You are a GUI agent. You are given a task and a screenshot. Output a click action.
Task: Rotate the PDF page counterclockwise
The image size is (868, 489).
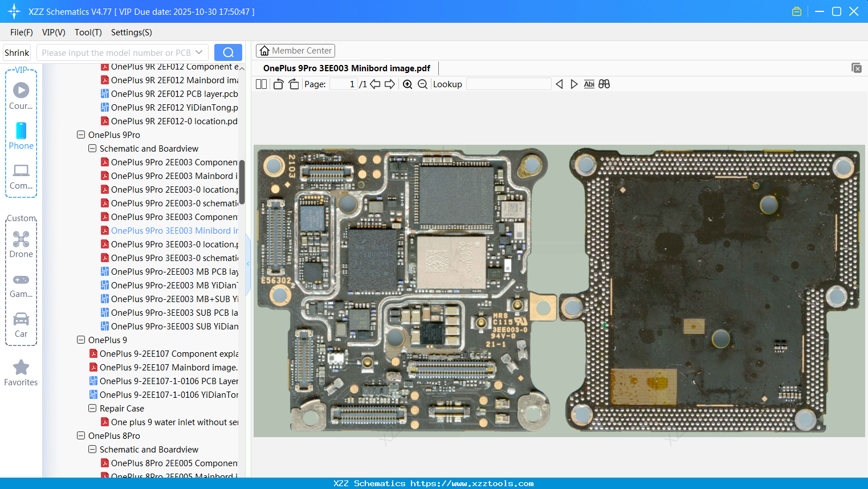click(278, 83)
